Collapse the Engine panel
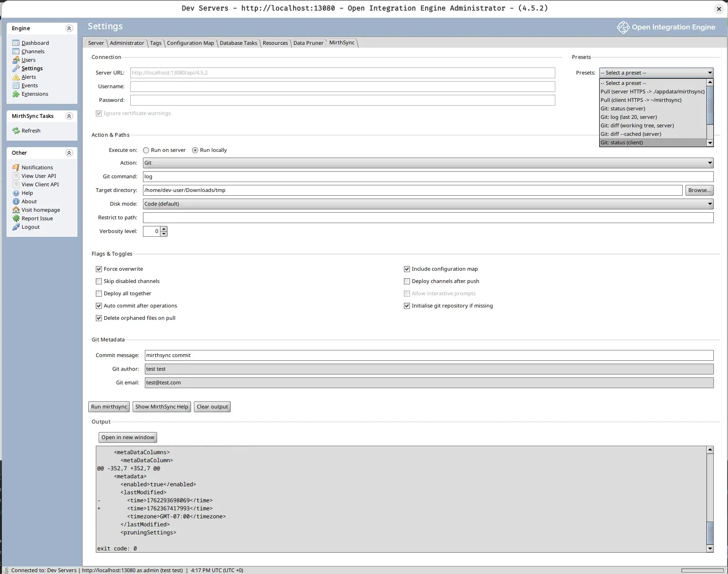 pyautogui.click(x=69, y=28)
